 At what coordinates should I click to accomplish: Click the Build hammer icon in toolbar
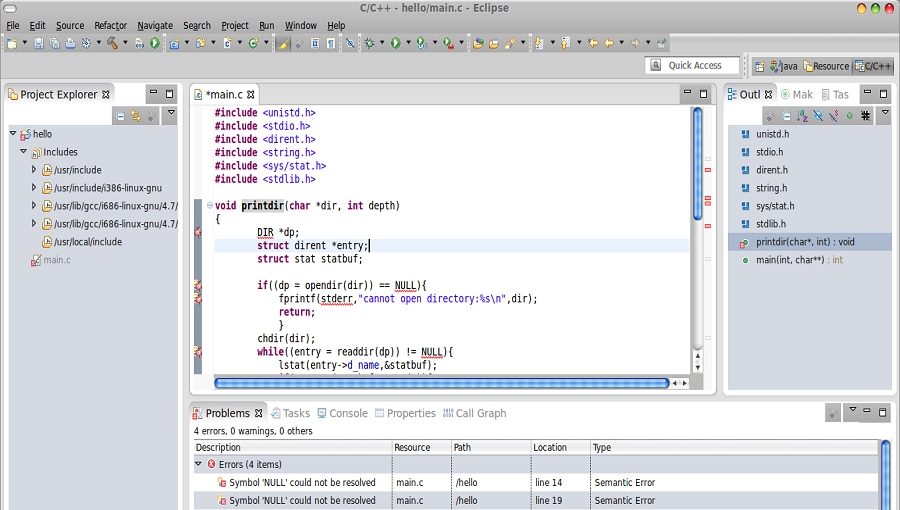pos(112,43)
